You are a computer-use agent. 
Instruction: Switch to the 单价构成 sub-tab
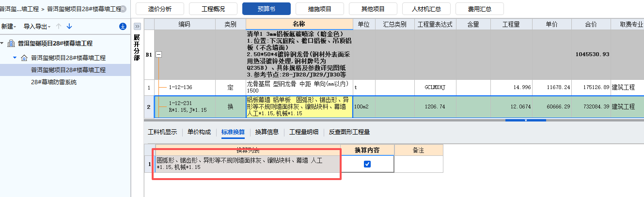(199, 132)
